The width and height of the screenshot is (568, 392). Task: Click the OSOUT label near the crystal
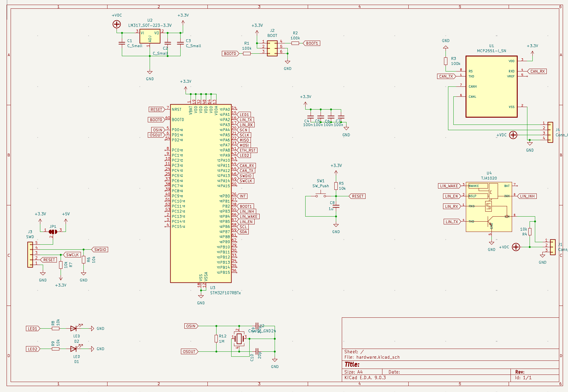[189, 351]
